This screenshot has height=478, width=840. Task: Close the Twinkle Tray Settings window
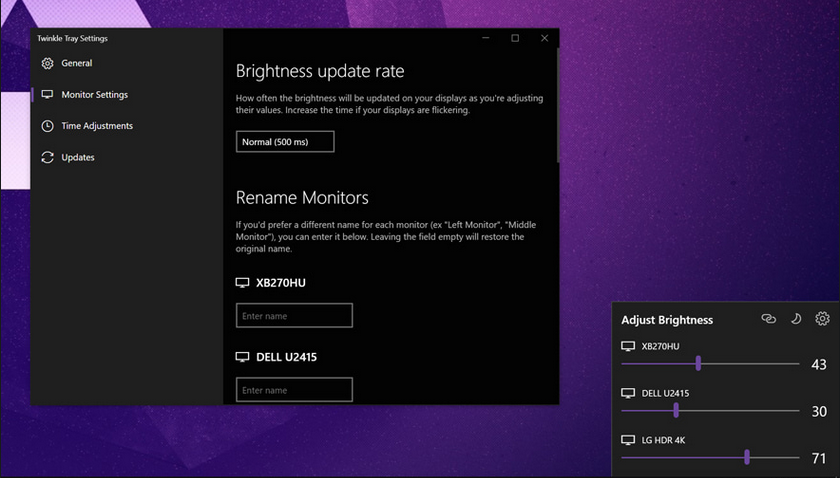pyautogui.click(x=544, y=38)
